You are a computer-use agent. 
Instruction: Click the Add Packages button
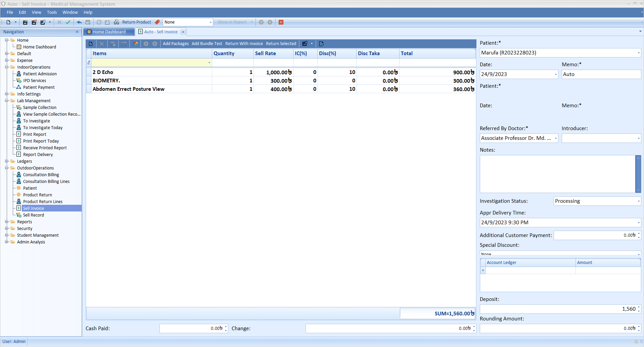click(175, 43)
